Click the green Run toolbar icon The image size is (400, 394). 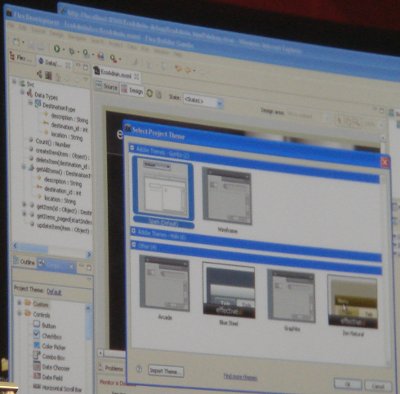[57, 49]
